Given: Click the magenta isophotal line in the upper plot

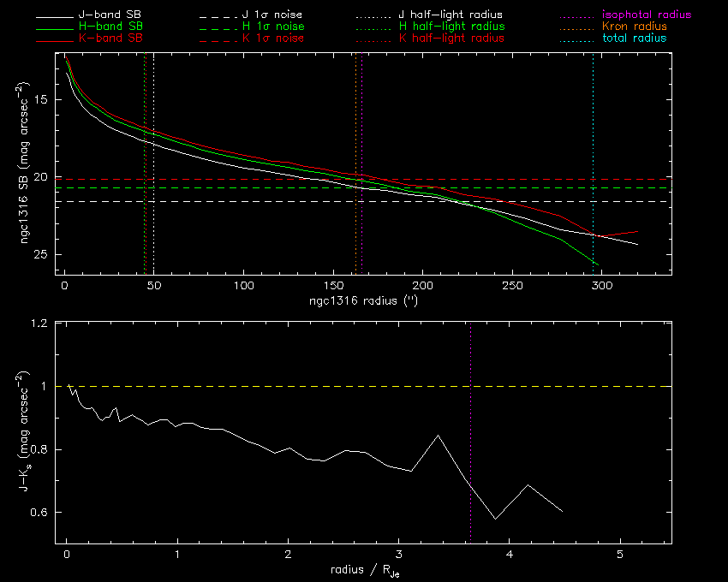Looking at the screenshot, I should pos(361,163).
